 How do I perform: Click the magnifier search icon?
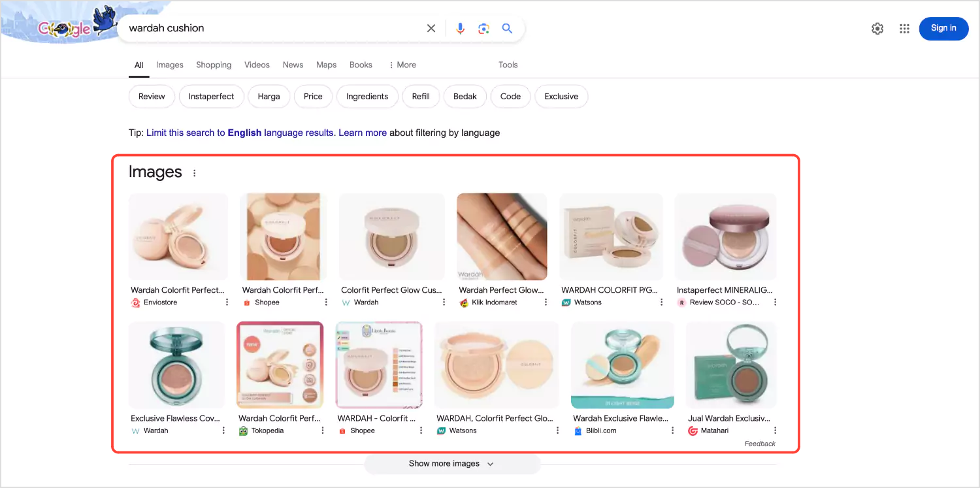(507, 28)
